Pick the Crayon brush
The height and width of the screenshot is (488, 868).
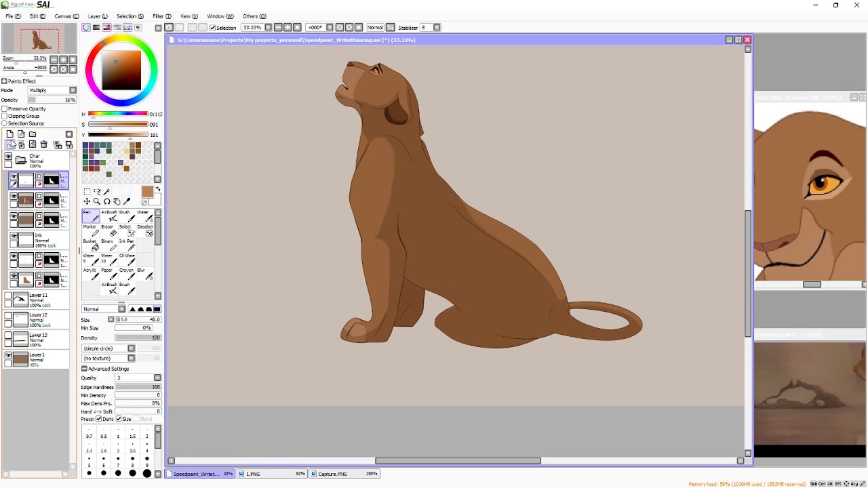(127, 274)
